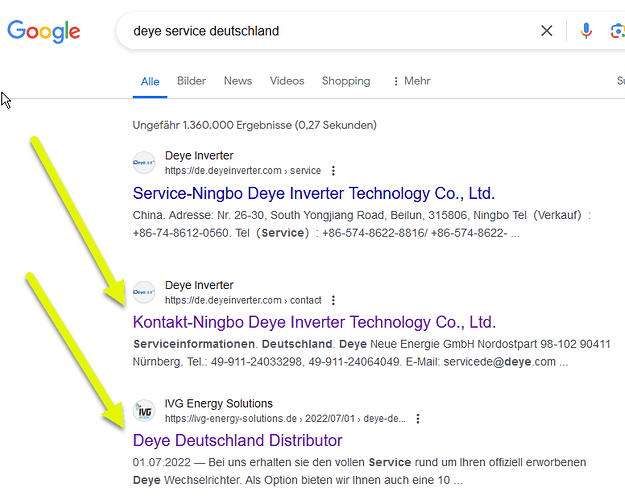Switch to Shopping tab
625x500 pixels.
click(x=346, y=81)
